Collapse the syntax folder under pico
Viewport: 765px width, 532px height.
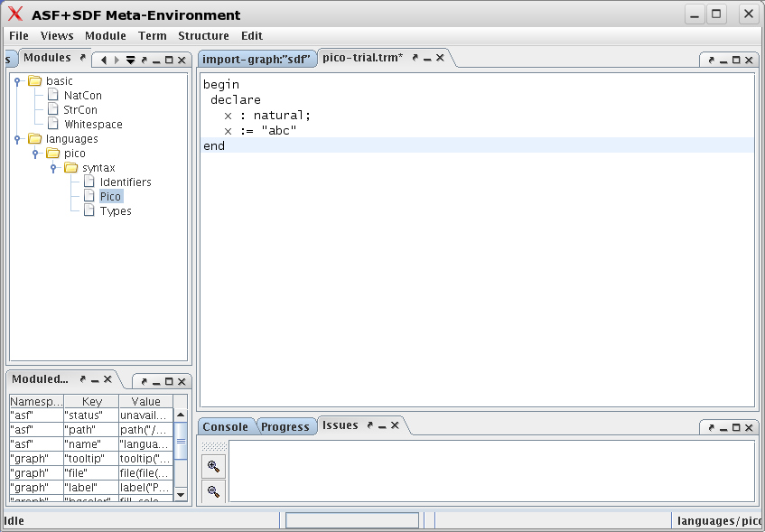click(52, 167)
